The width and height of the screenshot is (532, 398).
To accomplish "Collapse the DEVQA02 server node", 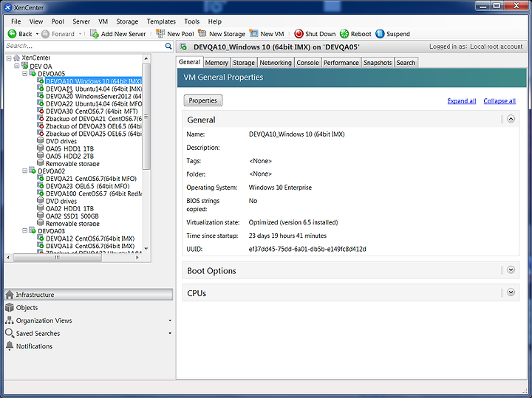I will pyautogui.click(x=25, y=171).
